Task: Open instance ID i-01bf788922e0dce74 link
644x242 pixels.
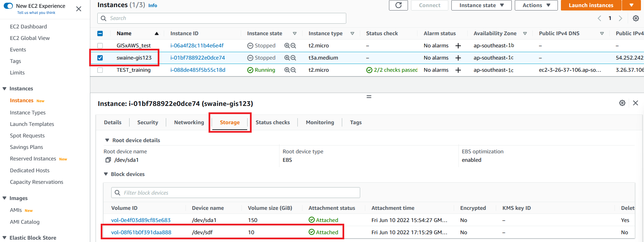Action: click(x=198, y=58)
